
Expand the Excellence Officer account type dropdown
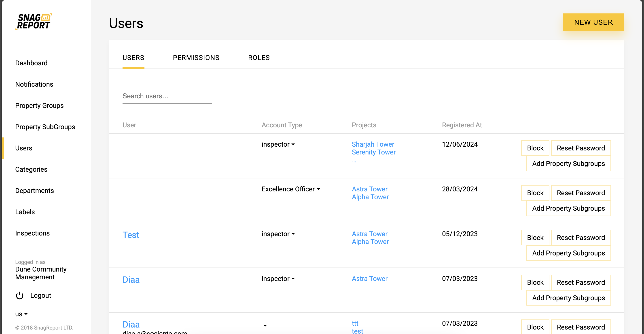291,189
